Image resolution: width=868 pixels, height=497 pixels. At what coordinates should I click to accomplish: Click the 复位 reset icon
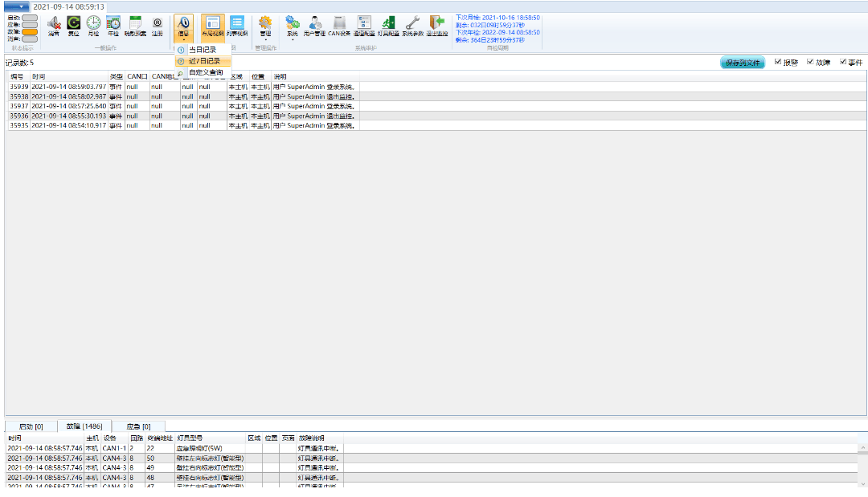point(74,26)
